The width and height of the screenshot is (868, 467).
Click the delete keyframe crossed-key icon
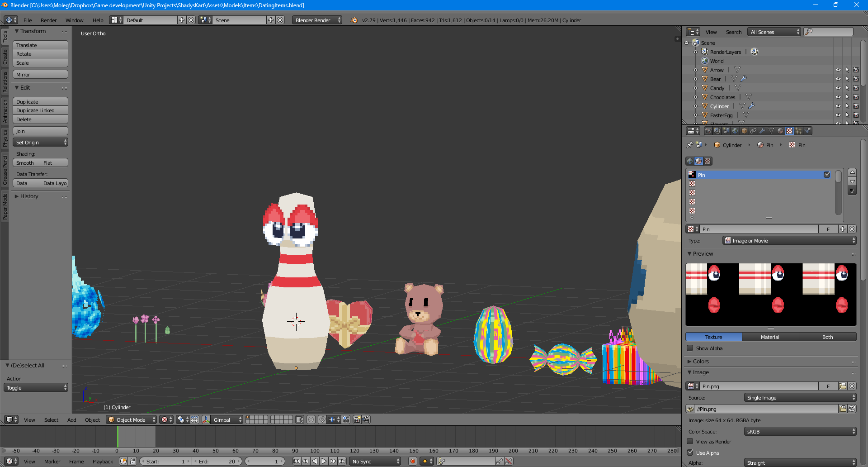(x=509, y=461)
